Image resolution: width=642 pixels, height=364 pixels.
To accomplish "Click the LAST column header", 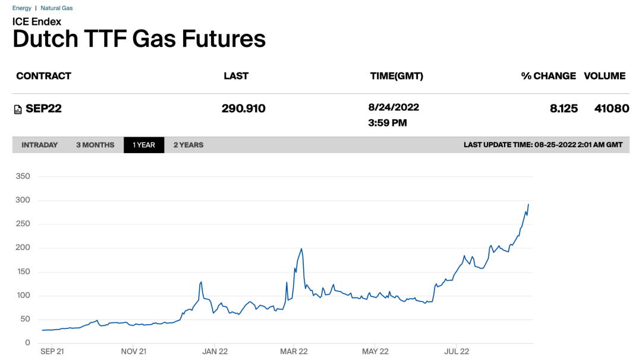I will click(x=236, y=76).
